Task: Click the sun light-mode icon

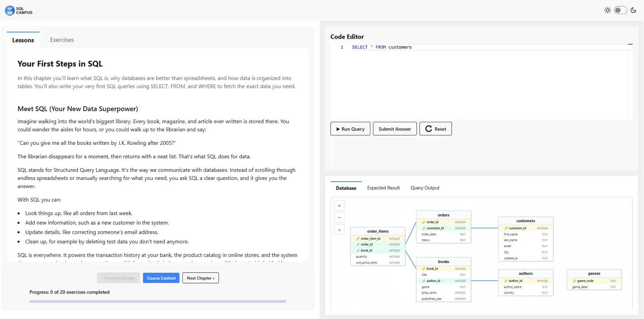Action: tap(607, 10)
